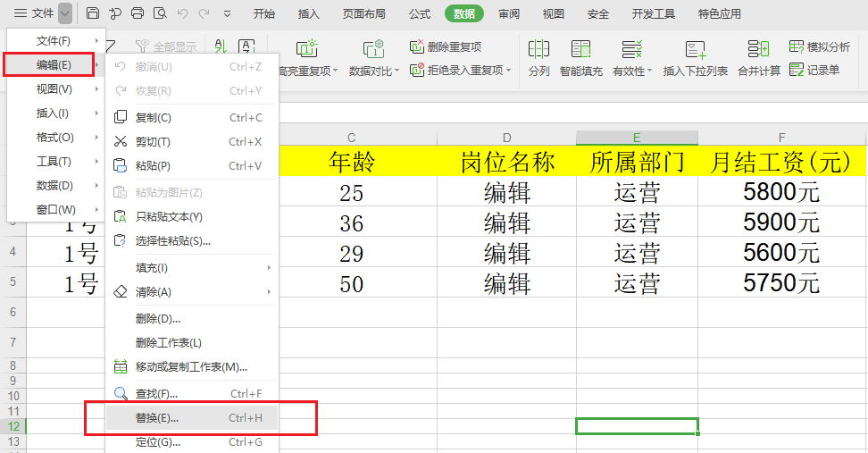
Task: Open the 工具(T) submenu
Action: click(x=55, y=161)
